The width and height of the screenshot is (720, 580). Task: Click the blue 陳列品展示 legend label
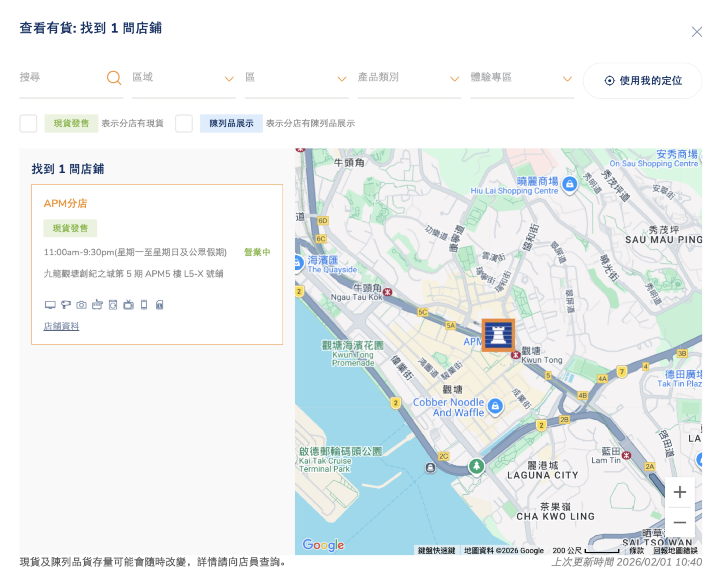[x=231, y=124]
